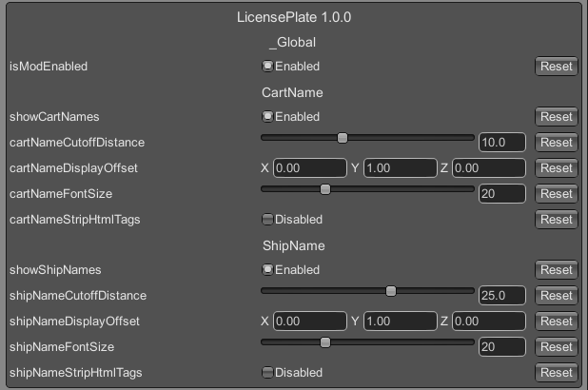Reset the cartNameStripHtmlTags setting
This screenshot has width=588, height=390.
coord(556,220)
